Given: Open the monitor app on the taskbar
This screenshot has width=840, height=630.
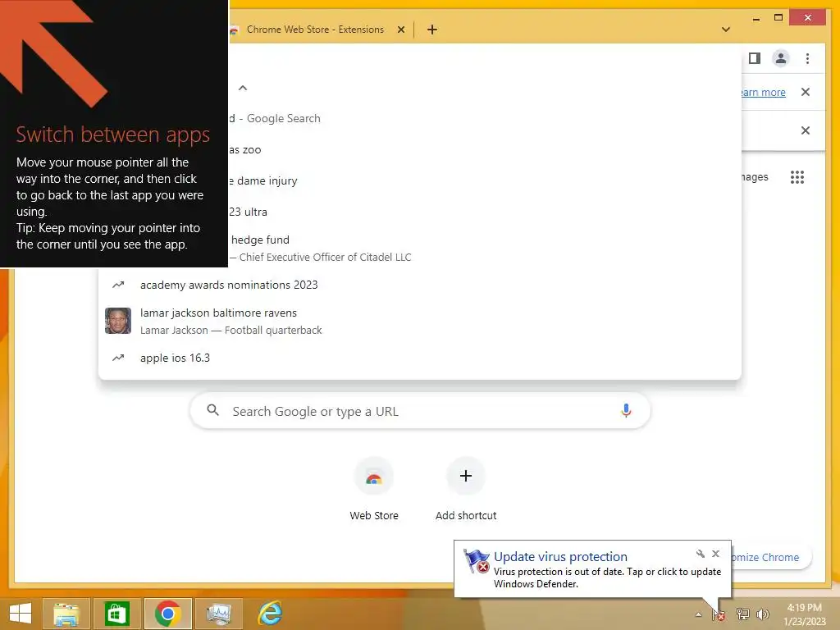Looking at the screenshot, I should pos(218,614).
